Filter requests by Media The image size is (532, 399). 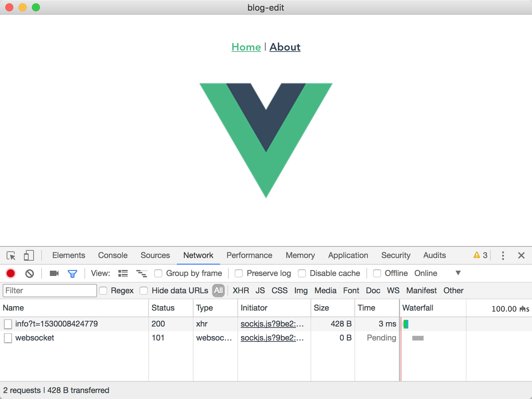[x=326, y=291]
